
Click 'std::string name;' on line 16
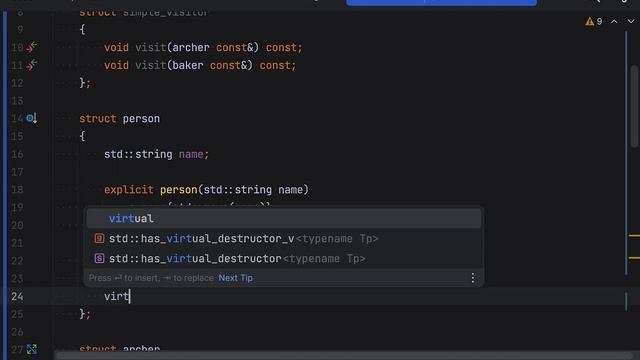(156, 154)
